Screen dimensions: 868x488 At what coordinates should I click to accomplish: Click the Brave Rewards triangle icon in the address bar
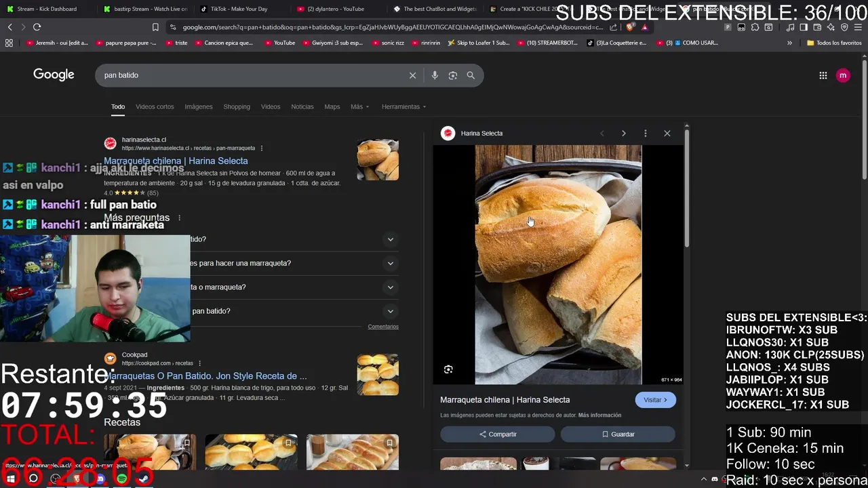pyautogui.click(x=644, y=27)
